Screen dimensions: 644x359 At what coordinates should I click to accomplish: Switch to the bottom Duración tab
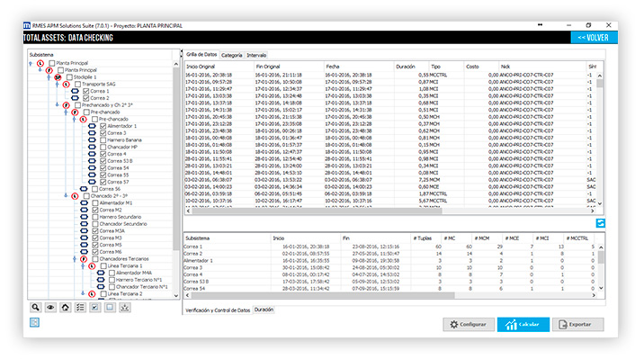click(264, 310)
